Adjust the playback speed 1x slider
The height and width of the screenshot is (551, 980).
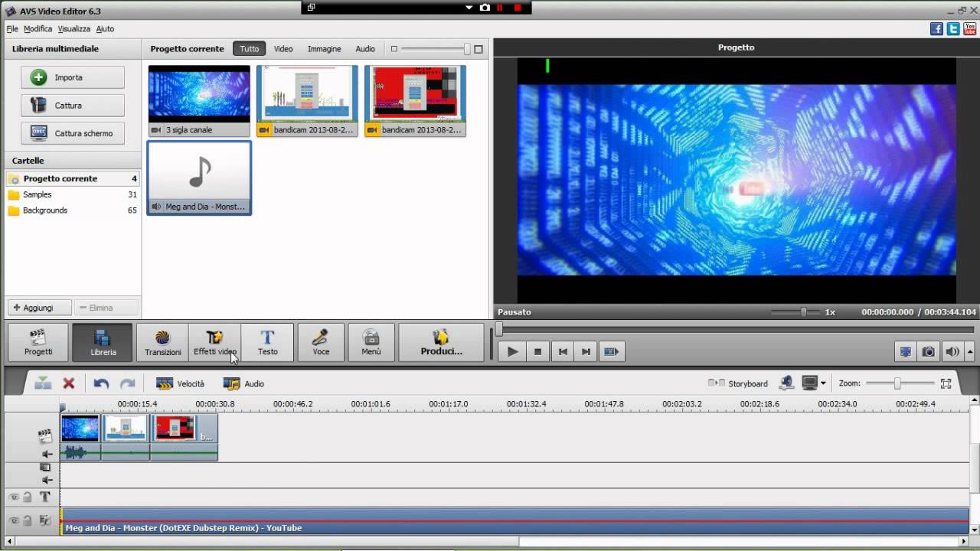point(803,312)
